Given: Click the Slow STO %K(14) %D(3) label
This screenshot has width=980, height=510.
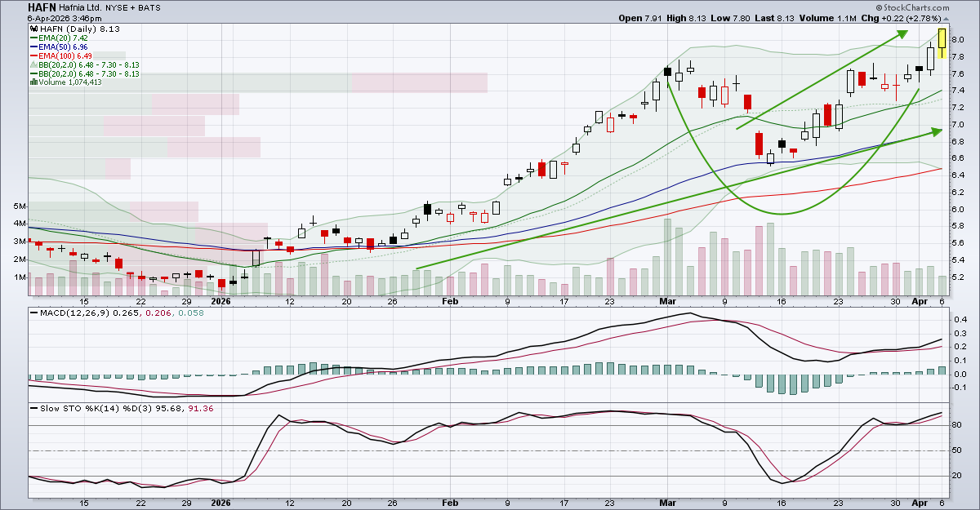Looking at the screenshot, I should (x=97, y=407).
